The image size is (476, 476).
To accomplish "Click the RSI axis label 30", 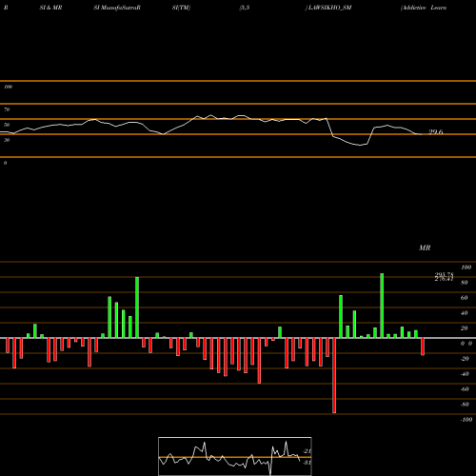I will pos(7,140).
